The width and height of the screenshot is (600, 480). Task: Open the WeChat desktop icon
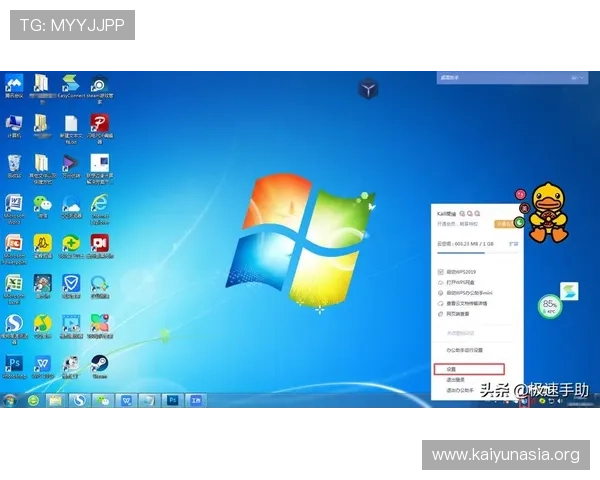42,203
